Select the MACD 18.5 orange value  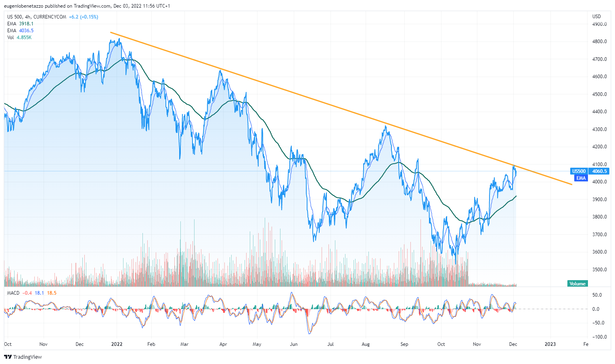(x=52, y=293)
